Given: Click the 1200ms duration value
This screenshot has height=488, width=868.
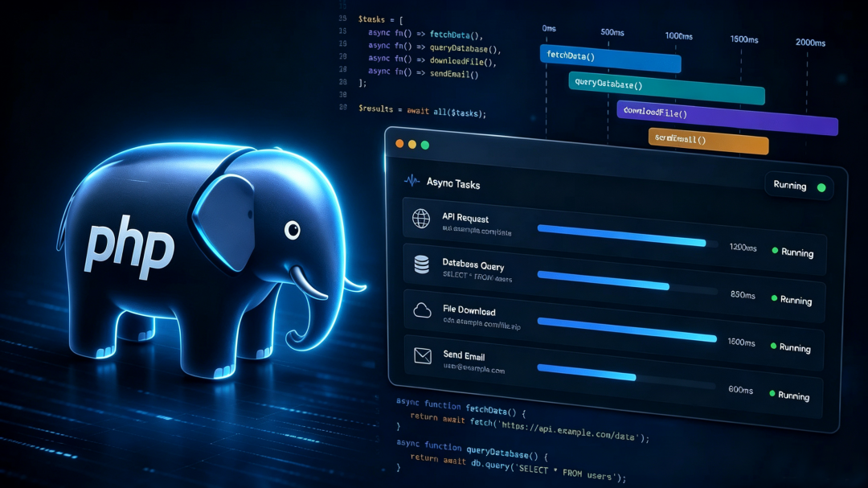Looking at the screenshot, I should [x=743, y=248].
